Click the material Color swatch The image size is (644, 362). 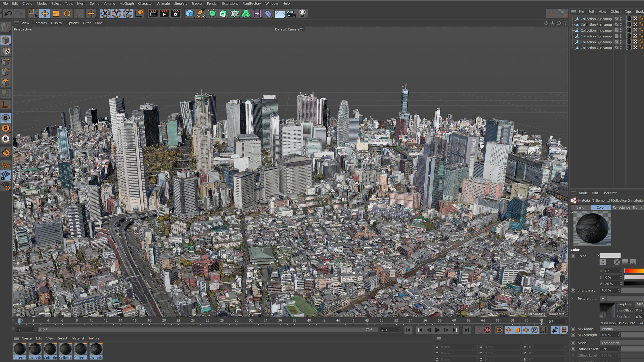pyautogui.click(x=610, y=256)
